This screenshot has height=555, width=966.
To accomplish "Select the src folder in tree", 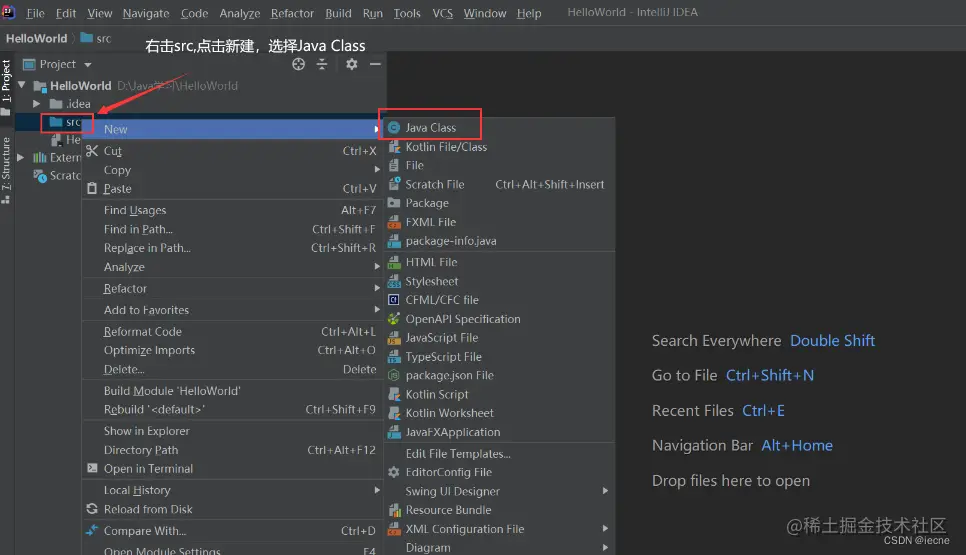I will (67, 122).
